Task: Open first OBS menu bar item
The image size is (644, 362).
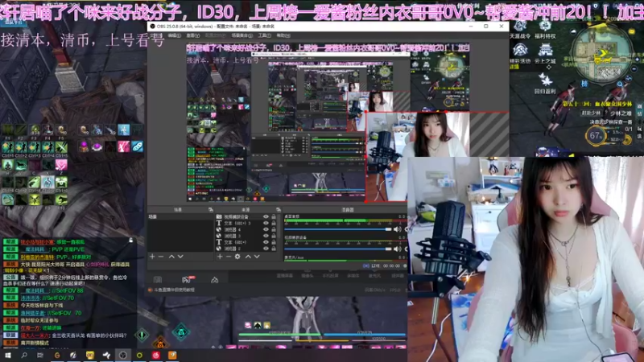Action: pyautogui.click(x=156, y=35)
